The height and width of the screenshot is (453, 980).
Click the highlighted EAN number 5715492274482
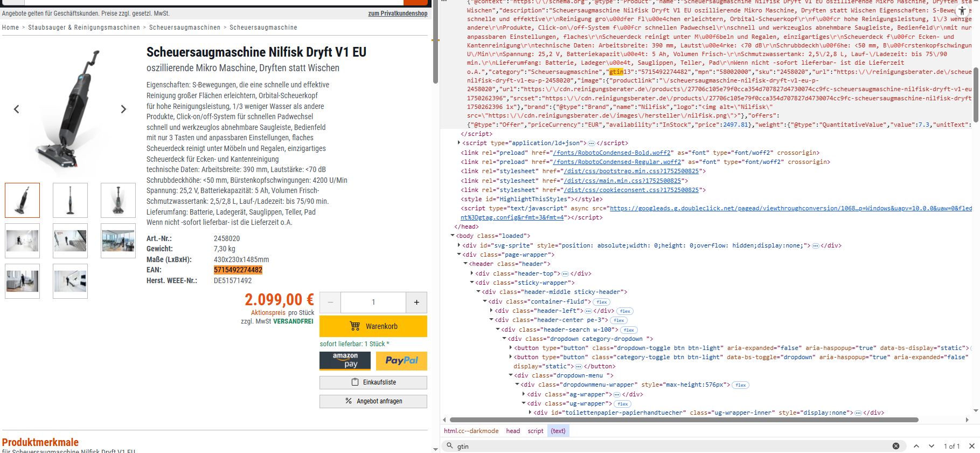pyautogui.click(x=238, y=270)
